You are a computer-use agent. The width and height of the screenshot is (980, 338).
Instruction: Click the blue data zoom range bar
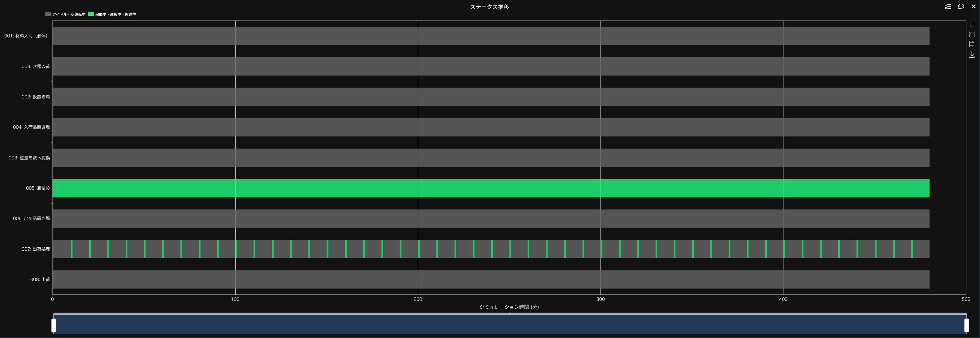click(x=510, y=325)
